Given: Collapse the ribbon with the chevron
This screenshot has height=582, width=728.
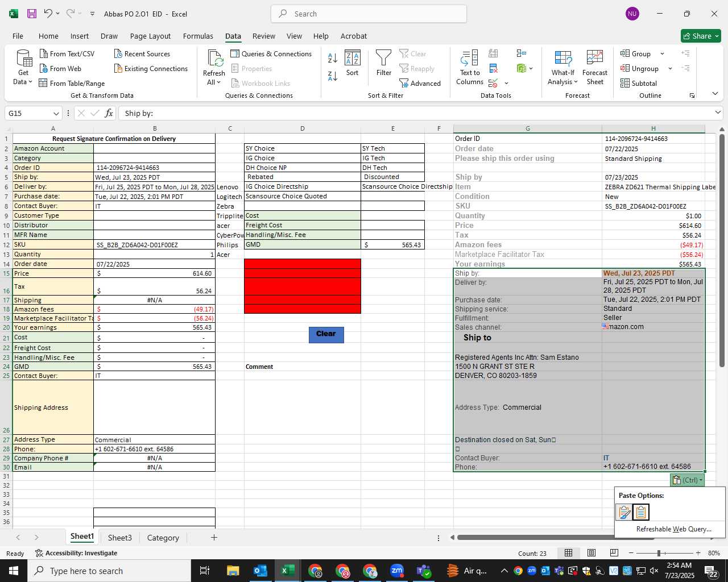Looking at the screenshot, I should (x=715, y=94).
